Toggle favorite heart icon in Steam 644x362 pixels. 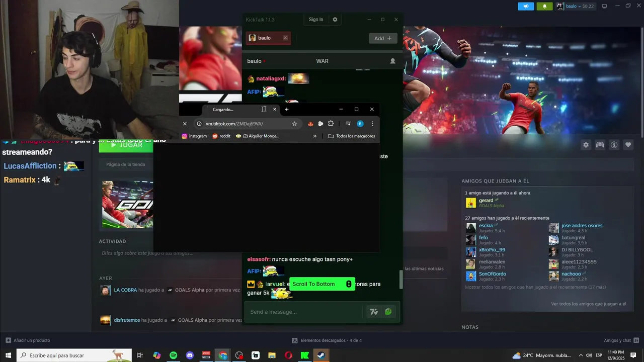click(x=628, y=145)
